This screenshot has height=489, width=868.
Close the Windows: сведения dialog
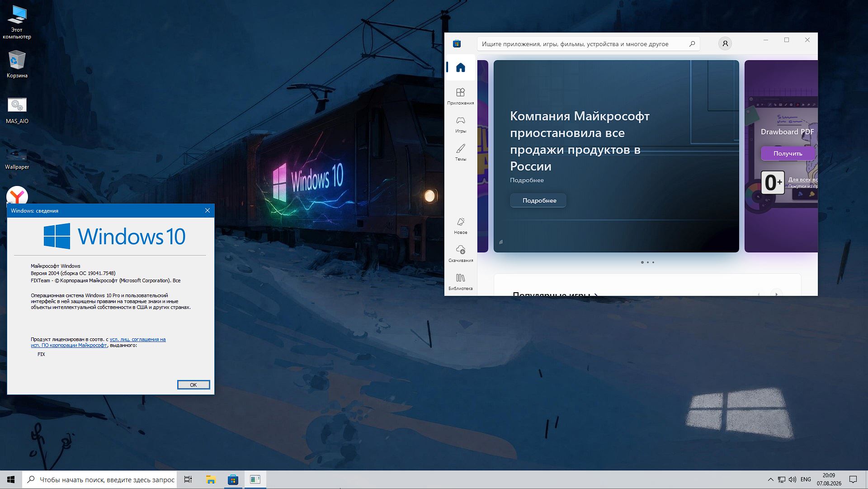coord(208,210)
